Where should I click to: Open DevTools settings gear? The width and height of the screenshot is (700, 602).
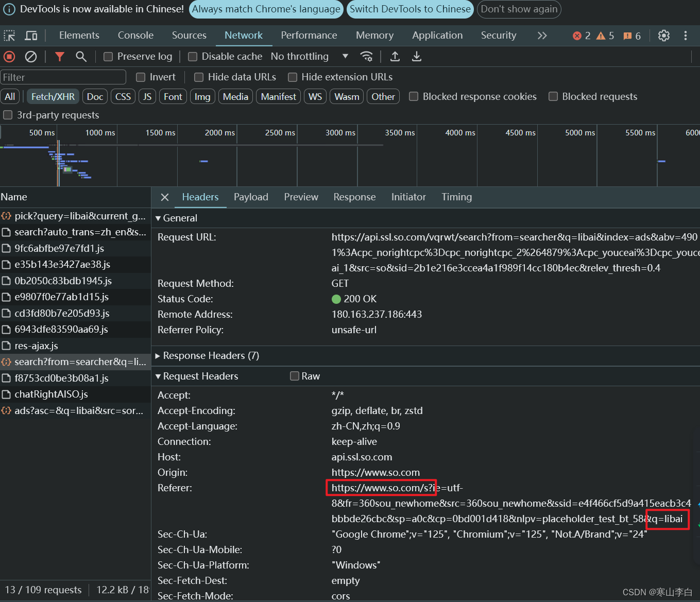pos(664,36)
